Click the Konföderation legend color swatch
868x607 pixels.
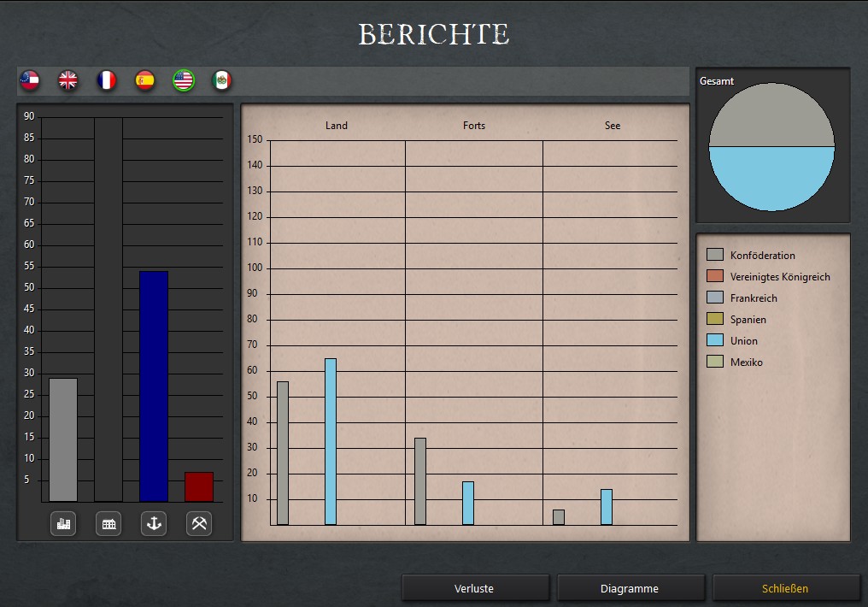tap(715, 255)
